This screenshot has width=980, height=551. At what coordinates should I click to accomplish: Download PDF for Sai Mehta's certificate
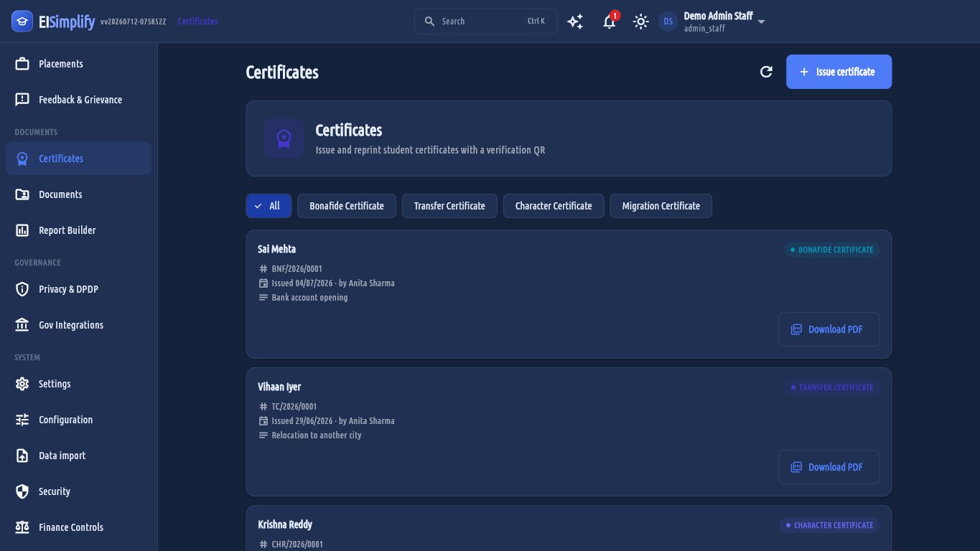click(829, 329)
